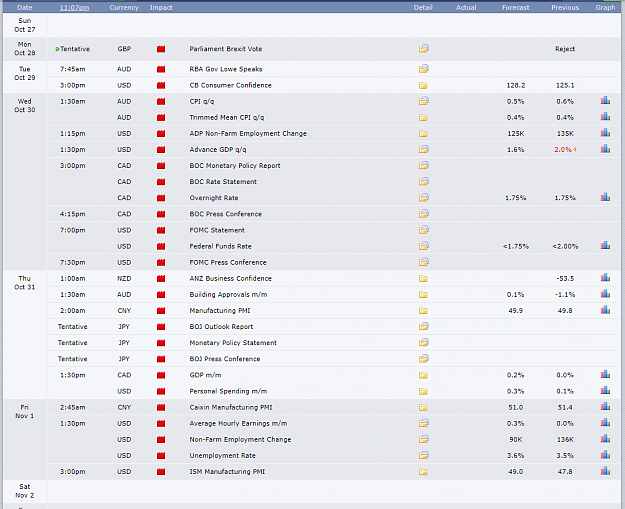This screenshot has width=625, height=509.
Task: Click the forecast value 128.2
Action: (x=516, y=85)
